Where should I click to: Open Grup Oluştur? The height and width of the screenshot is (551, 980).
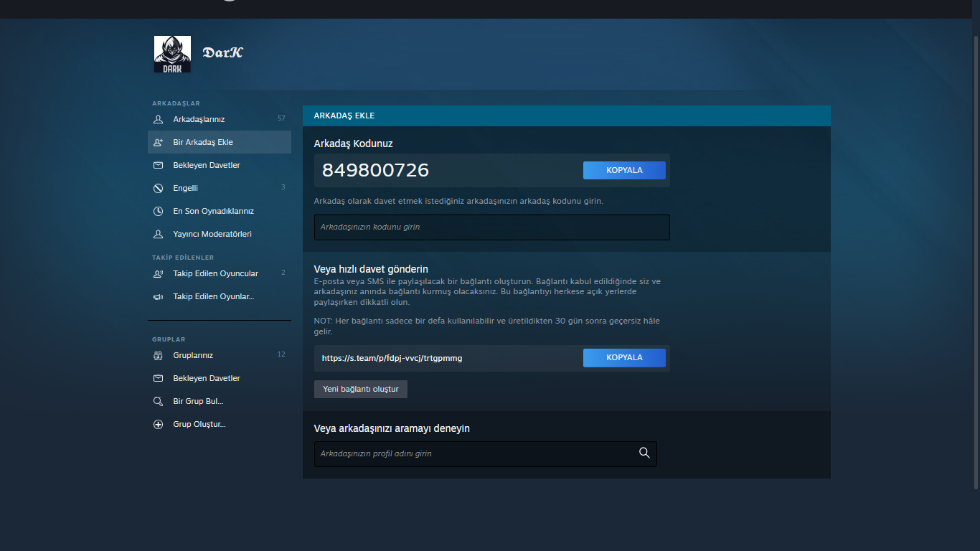pos(220,424)
